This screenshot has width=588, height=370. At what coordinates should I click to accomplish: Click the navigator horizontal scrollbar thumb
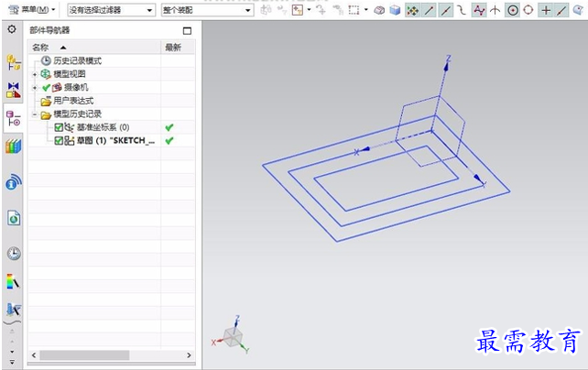coord(85,355)
